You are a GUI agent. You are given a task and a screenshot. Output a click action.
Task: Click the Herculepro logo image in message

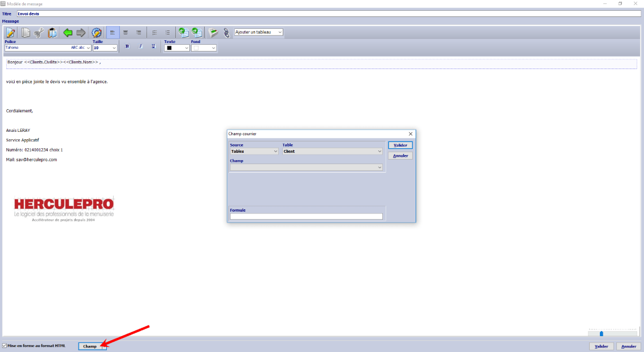pos(64,209)
